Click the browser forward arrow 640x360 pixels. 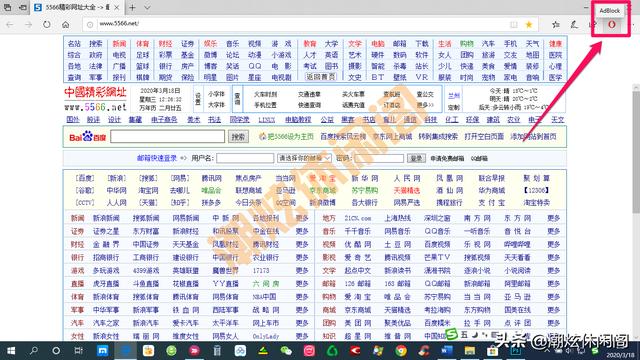tap(28, 24)
